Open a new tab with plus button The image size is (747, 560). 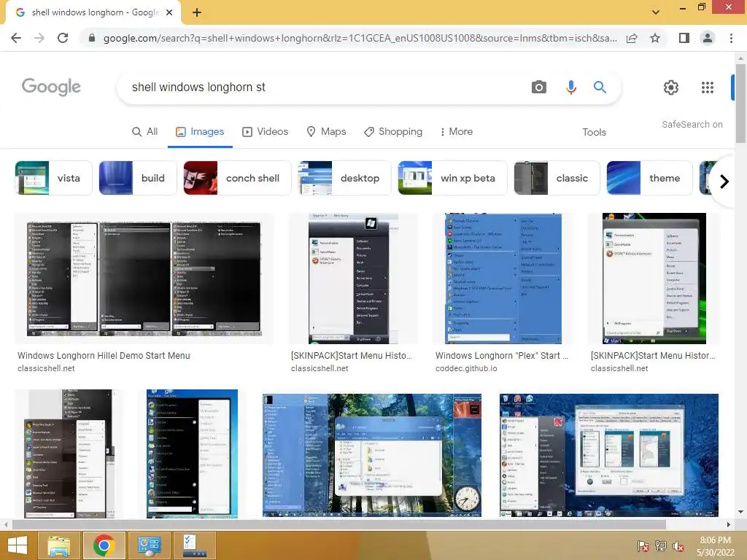click(197, 12)
